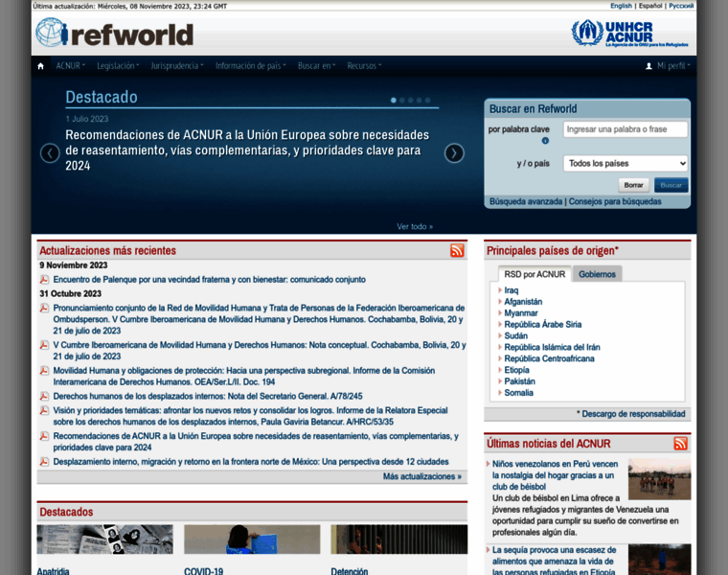Open PDF icon for V Cumbre Iberoamericana Nota conceptual

44,345
